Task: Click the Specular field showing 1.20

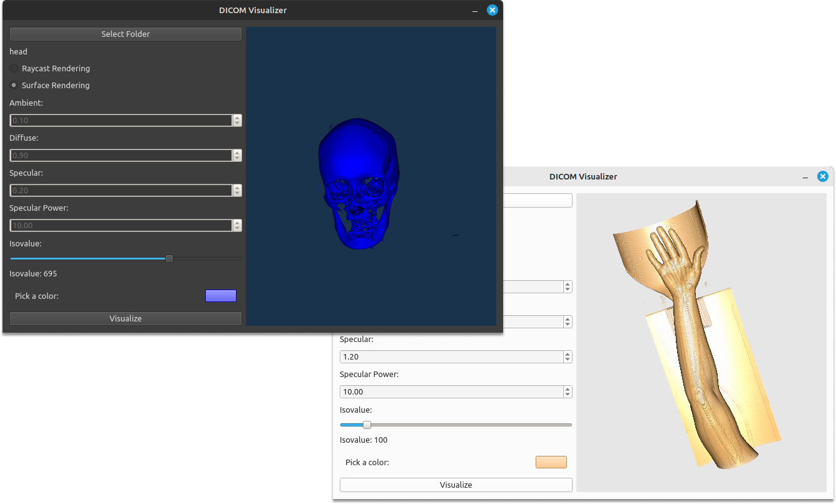Action: coord(451,356)
